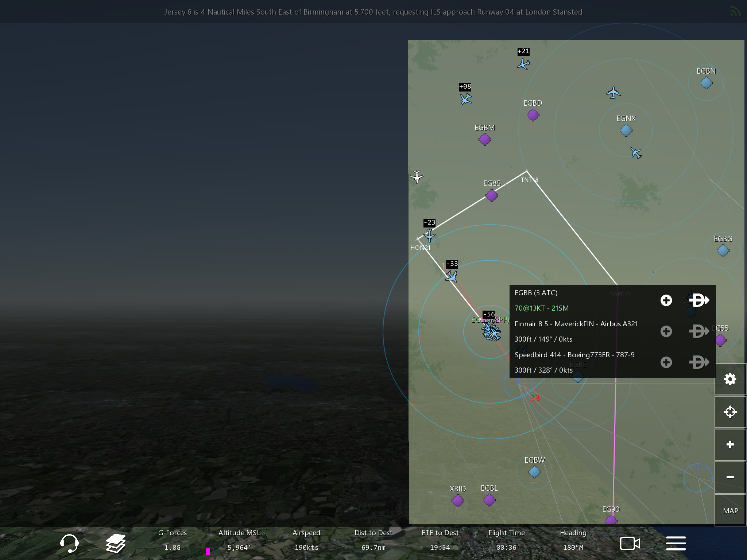Set direct-to EGBB airport icon
Viewport: 747px width, 560px height.
click(699, 300)
